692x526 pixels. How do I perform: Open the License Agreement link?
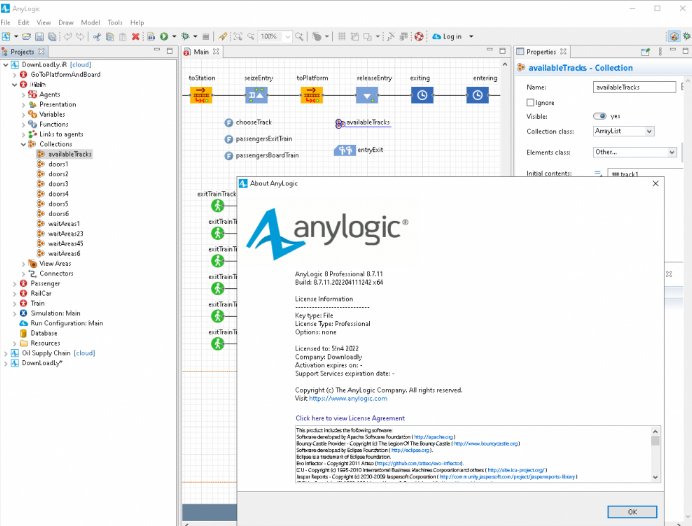350,418
